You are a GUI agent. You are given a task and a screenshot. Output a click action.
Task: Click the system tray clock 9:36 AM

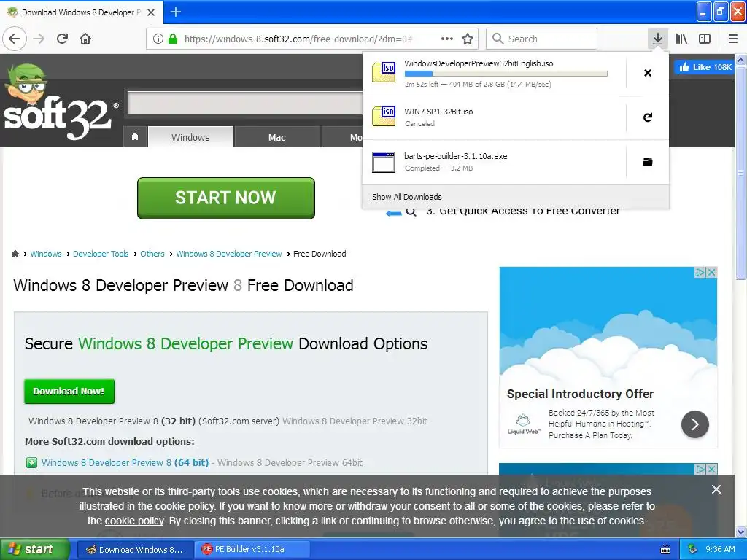(720, 550)
